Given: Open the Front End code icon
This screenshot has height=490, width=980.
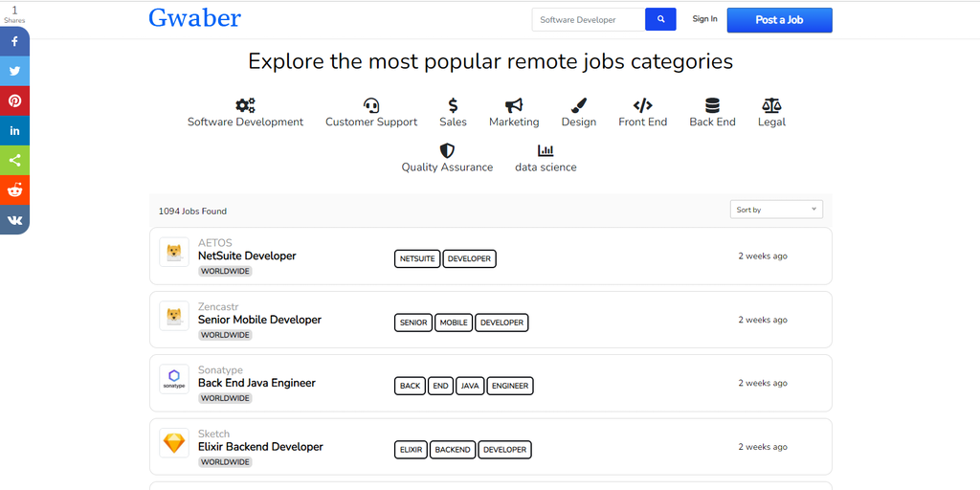Looking at the screenshot, I should click(x=642, y=105).
